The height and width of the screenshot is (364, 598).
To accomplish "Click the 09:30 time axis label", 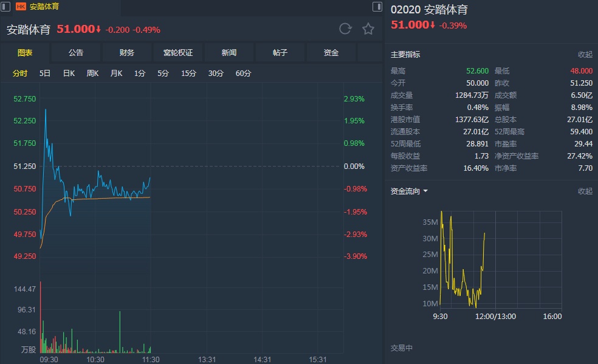I will point(49,359).
